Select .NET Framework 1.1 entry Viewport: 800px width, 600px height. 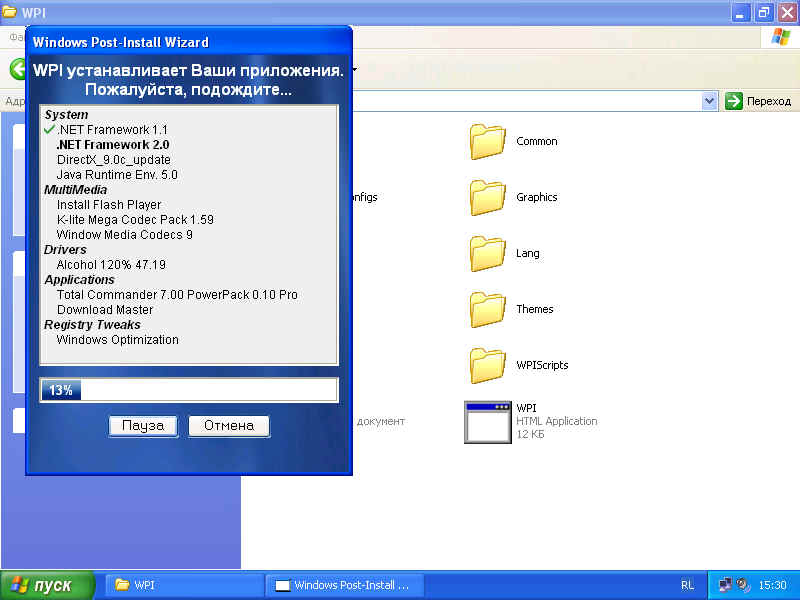coord(112,130)
